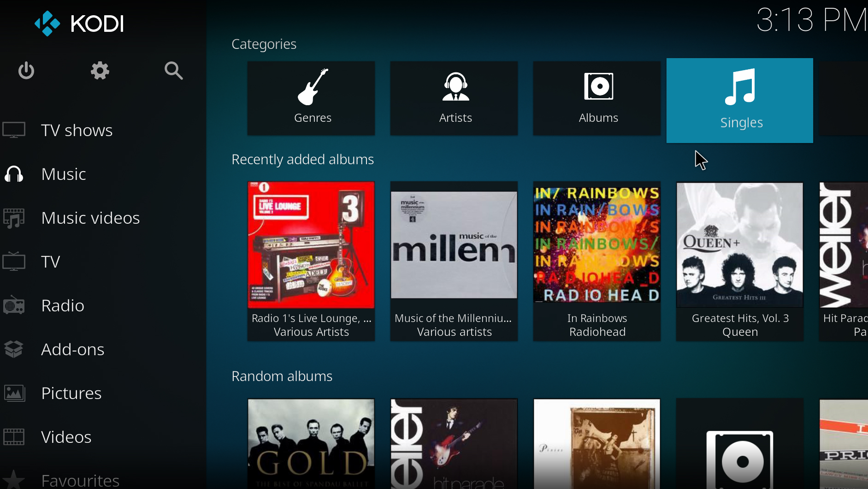Open the Favourites menu entry
868x489 pixels.
point(80,481)
